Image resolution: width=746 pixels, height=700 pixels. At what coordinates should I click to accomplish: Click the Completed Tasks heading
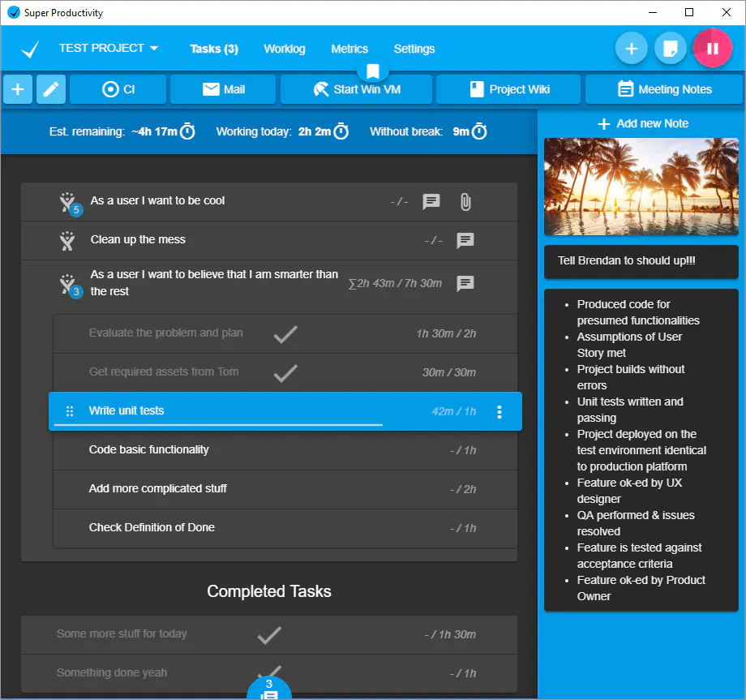(269, 591)
